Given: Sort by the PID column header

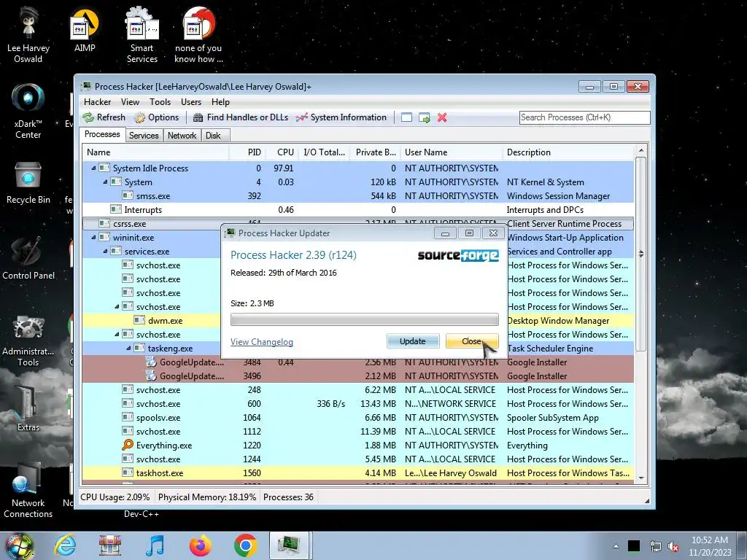Looking at the screenshot, I should (247, 152).
